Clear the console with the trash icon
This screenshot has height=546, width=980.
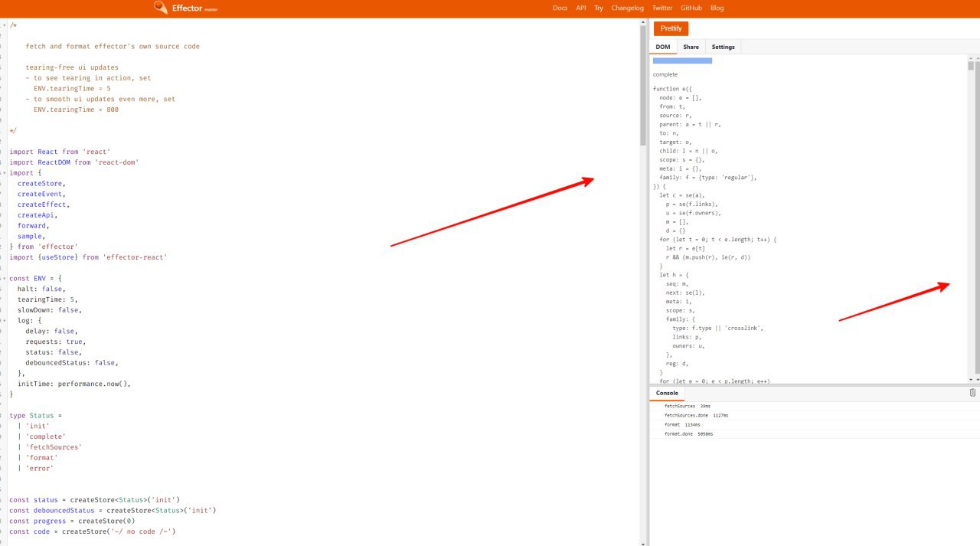click(972, 393)
